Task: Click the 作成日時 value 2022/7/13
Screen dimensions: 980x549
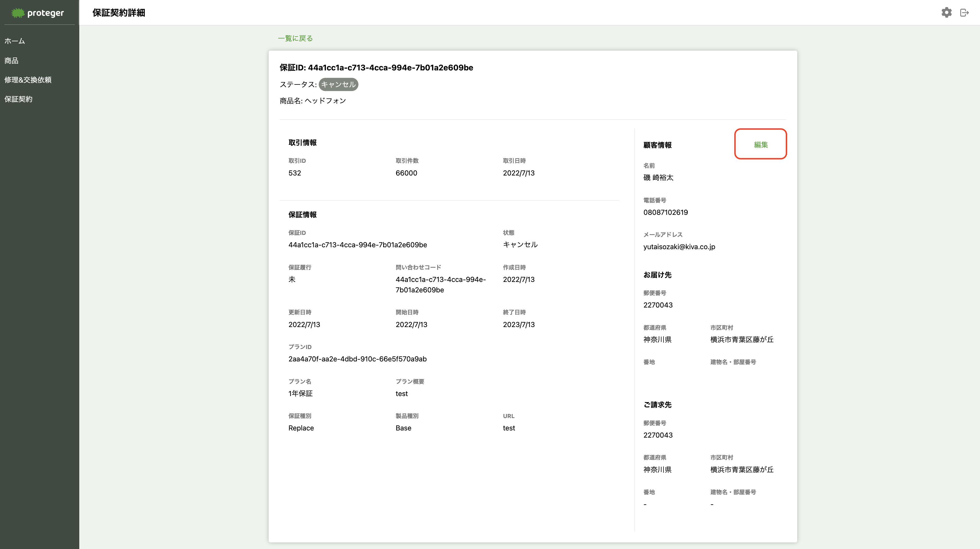Action: [x=519, y=279]
